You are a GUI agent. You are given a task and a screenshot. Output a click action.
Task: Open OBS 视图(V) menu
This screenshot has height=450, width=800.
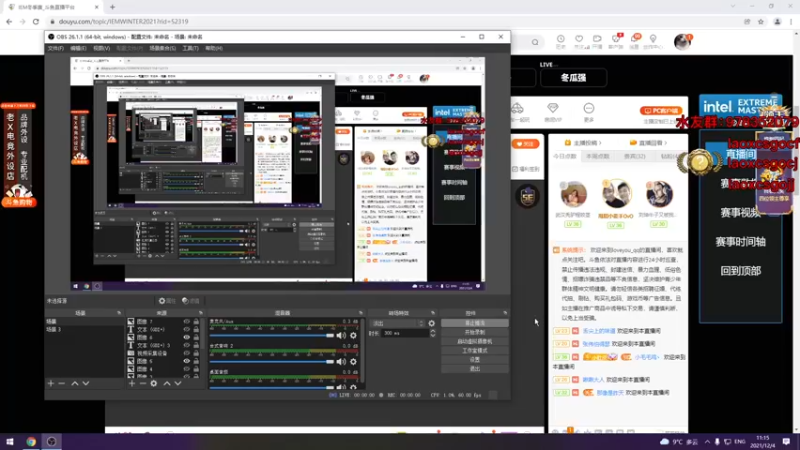click(x=101, y=48)
